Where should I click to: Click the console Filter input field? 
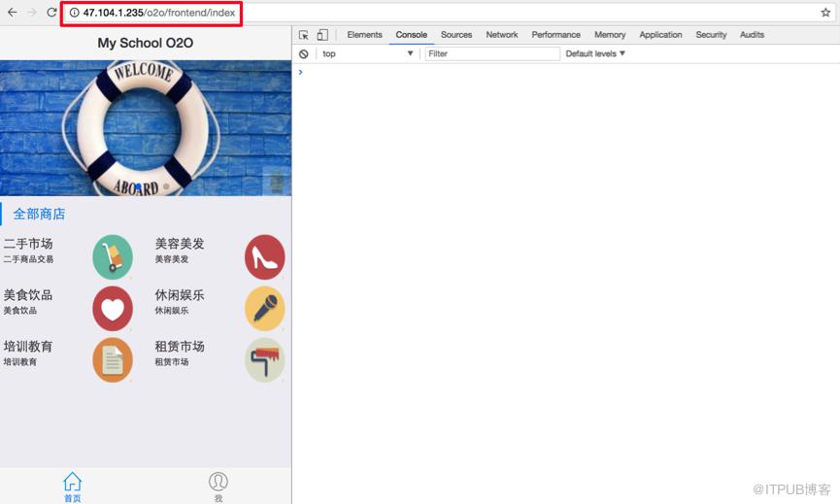coord(492,53)
